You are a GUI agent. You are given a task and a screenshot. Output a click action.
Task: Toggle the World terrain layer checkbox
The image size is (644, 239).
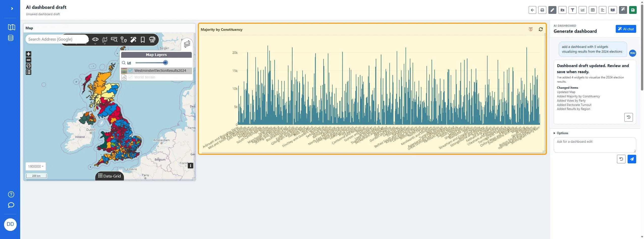click(x=130, y=77)
